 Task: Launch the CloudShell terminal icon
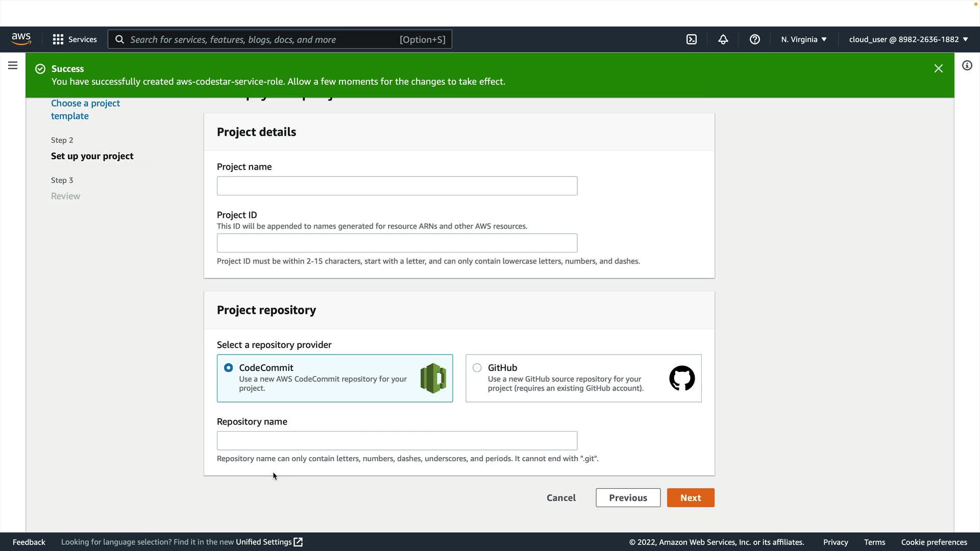pyautogui.click(x=691, y=39)
